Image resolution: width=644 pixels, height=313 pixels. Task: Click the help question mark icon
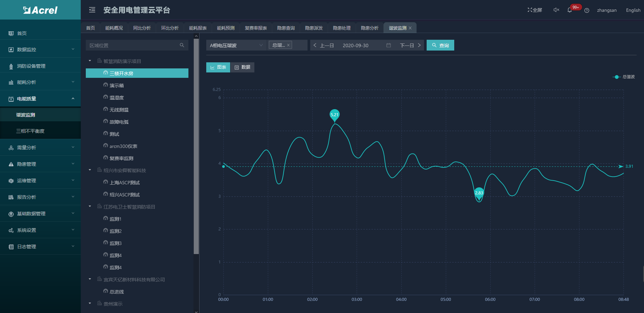(587, 10)
